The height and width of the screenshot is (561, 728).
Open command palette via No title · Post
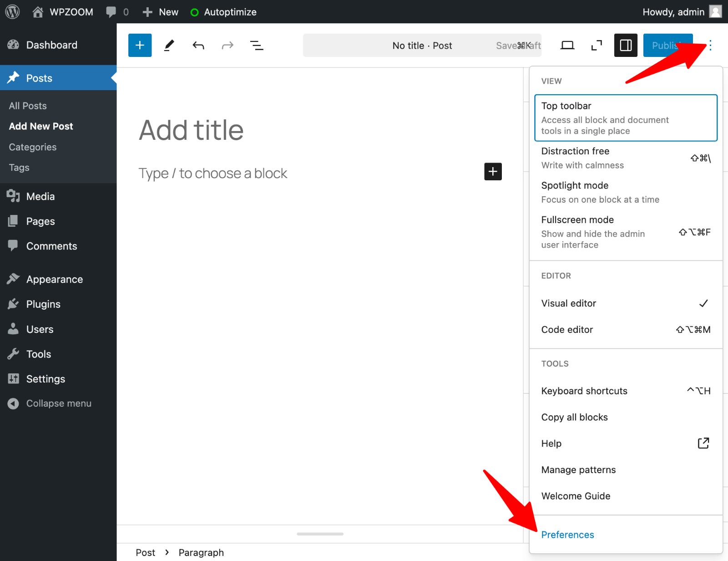[x=422, y=46]
